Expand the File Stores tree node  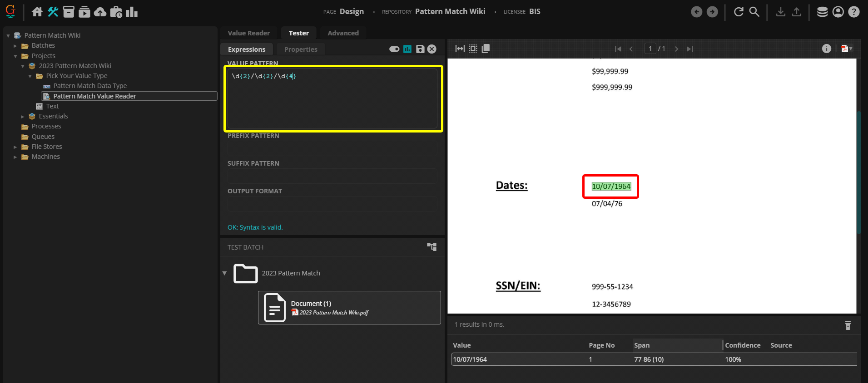(15, 147)
